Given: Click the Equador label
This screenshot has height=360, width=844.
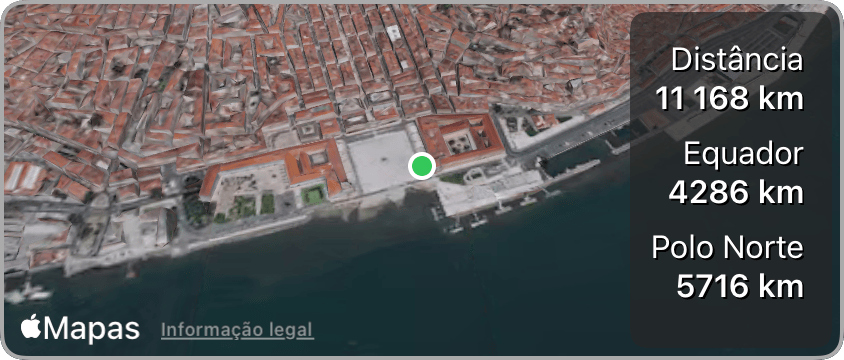Looking at the screenshot, I should 743,155.
